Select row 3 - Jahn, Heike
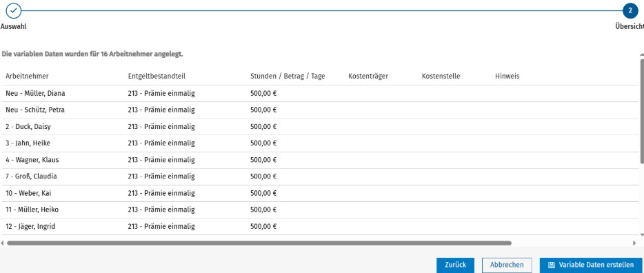The image size is (644, 273). [321, 143]
